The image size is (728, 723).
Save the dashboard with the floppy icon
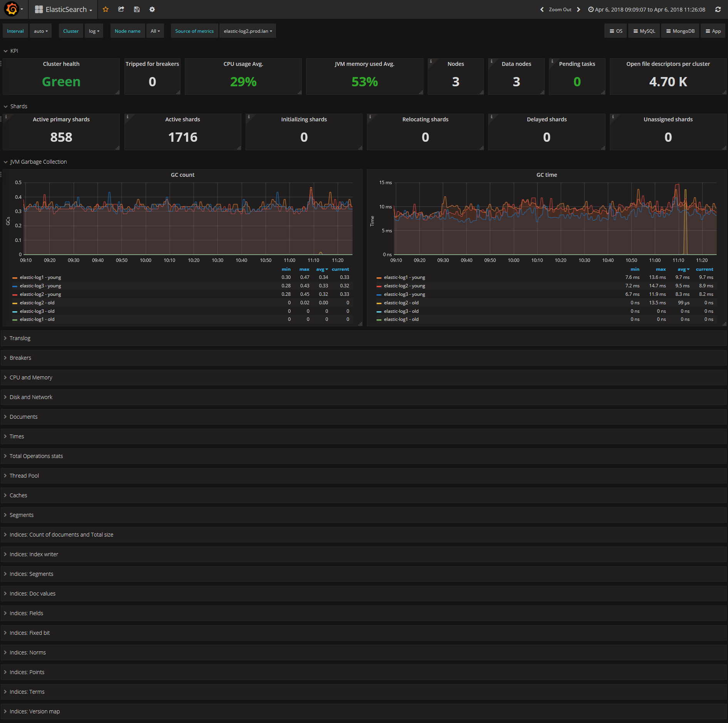coord(137,9)
